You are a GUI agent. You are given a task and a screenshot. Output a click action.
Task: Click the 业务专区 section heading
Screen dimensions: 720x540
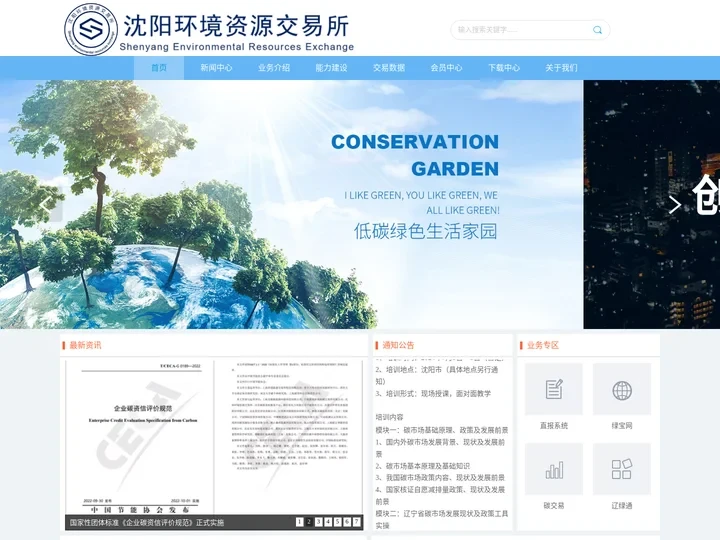tap(543, 345)
